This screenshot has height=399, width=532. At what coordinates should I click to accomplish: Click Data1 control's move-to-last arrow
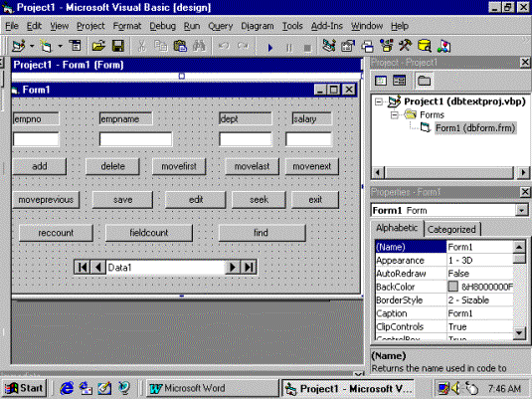pyautogui.click(x=249, y=268)
